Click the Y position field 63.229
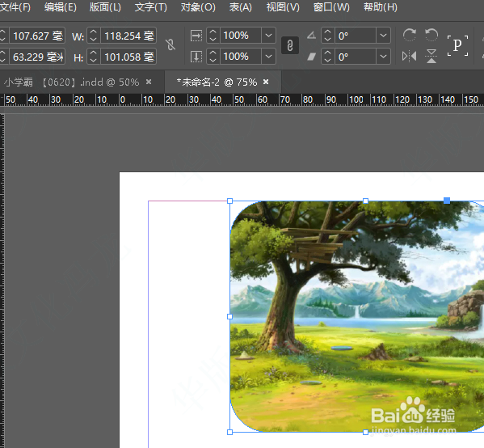 pyautogui.click(x=37, y=57)
